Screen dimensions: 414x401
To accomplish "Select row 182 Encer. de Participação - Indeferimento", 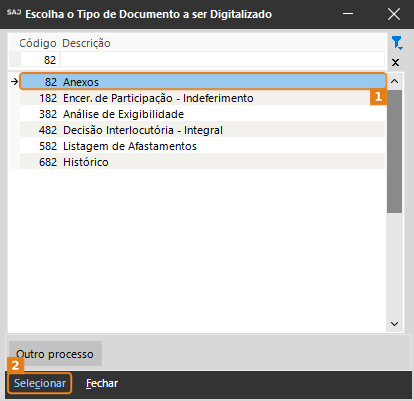I will pos(203,98).
